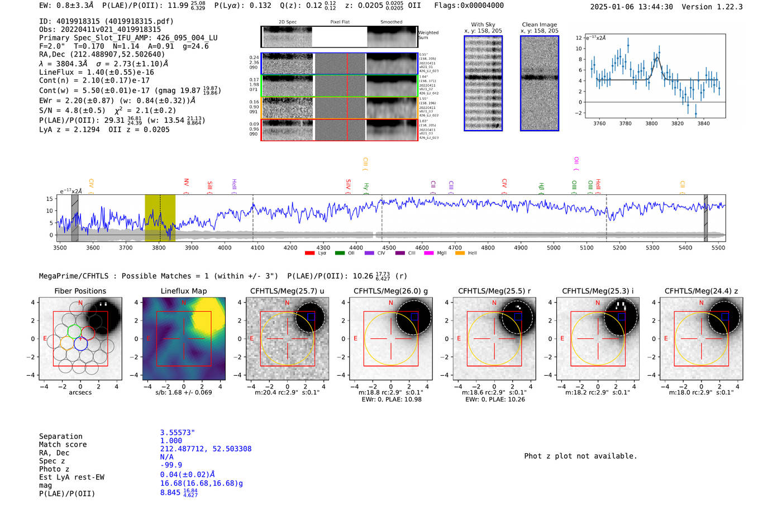
Task: Click the blue-bordered 2D spectrum row
Action: [x=339, y=64]
